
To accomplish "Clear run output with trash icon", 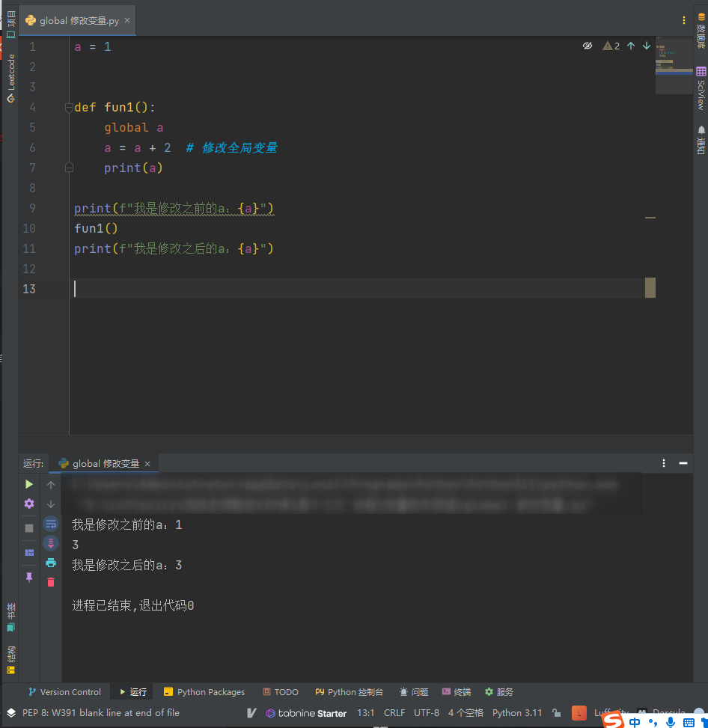I will coord(51,582).
